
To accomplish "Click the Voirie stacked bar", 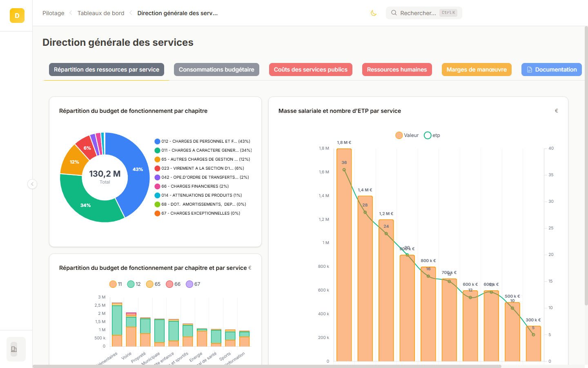I will [131, 330].
